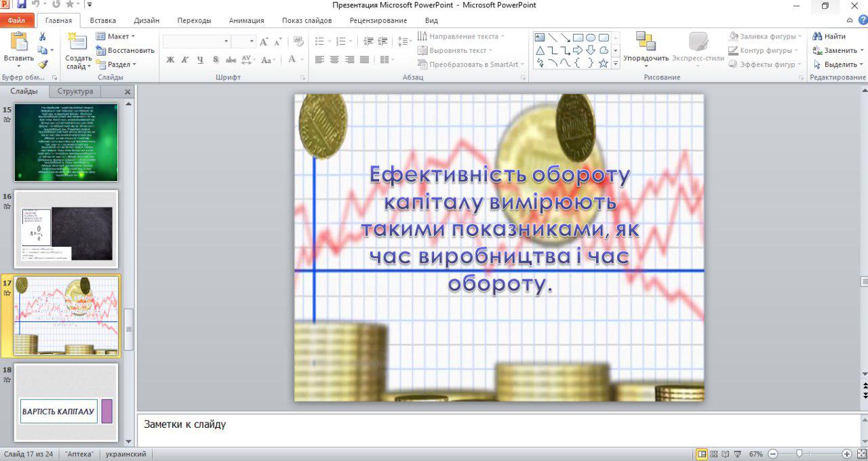Switch to the Анимация ribbon tab
868x461 pixels.
[x=247, y=21]
